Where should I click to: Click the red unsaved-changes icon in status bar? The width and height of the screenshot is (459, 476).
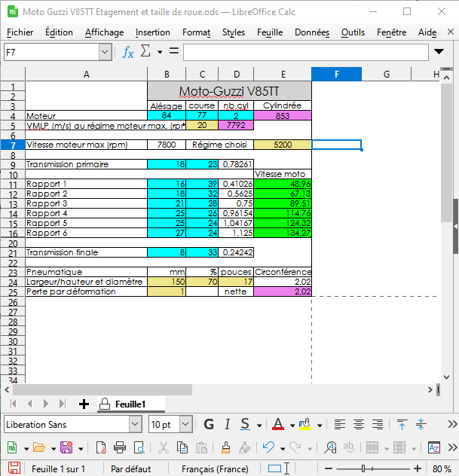[14, 468]
